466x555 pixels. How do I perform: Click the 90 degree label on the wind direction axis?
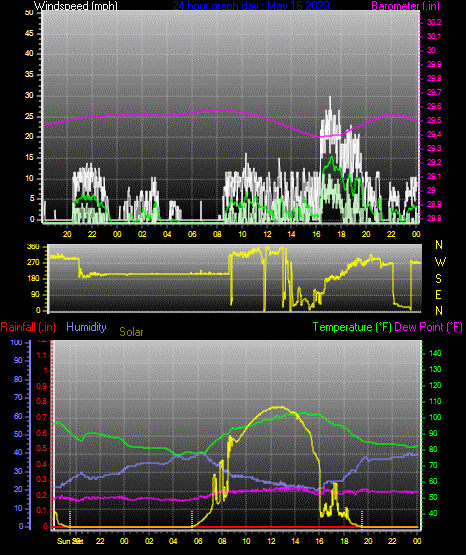pyautogui.click(x=35, y=294)
